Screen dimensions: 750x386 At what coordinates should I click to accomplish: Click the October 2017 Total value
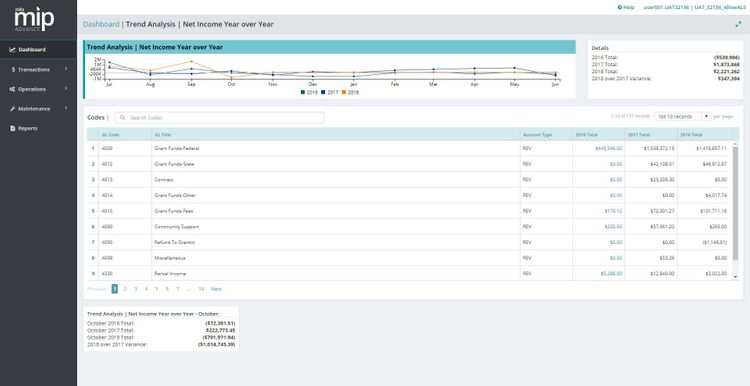pyautogui.click(x=221, y=330)
